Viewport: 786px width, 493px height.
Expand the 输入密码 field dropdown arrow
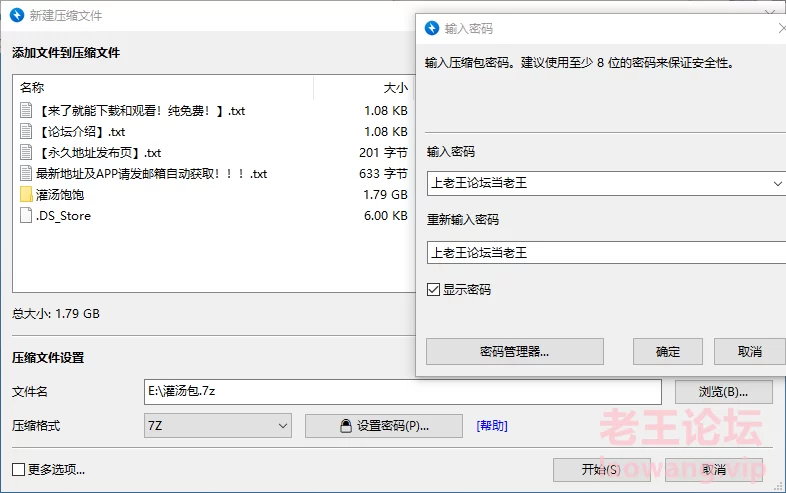tap(777, 184)
